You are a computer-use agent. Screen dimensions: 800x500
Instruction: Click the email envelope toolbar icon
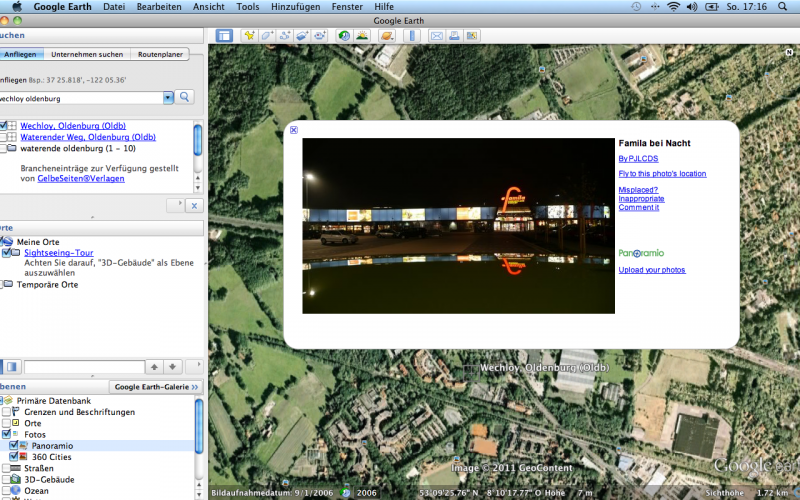pos(436,36)
